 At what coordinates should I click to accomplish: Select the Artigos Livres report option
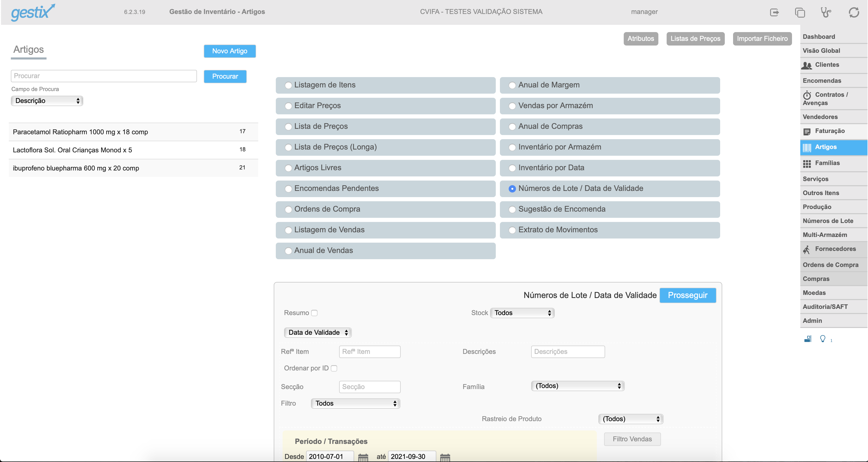(288, 168)
